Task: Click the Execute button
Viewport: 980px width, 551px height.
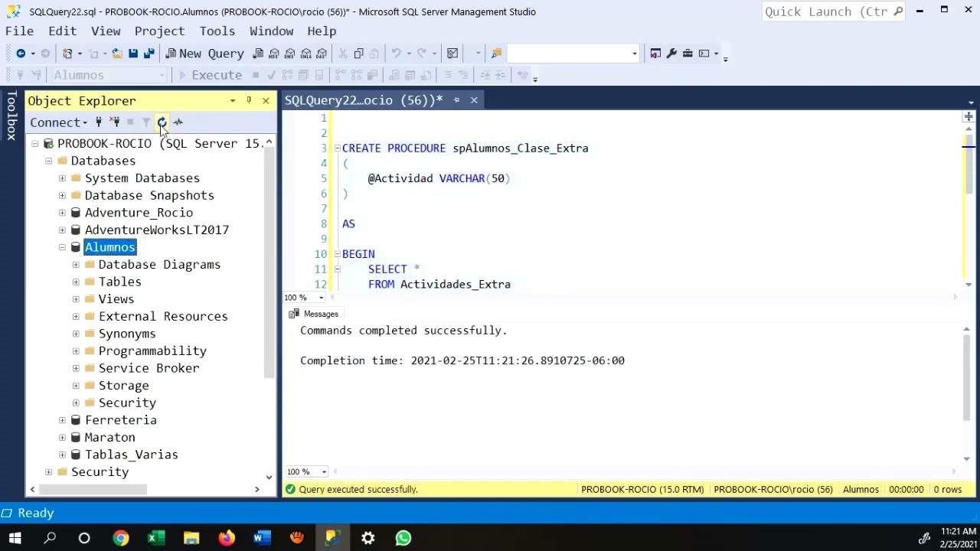Action: [209, 75]
